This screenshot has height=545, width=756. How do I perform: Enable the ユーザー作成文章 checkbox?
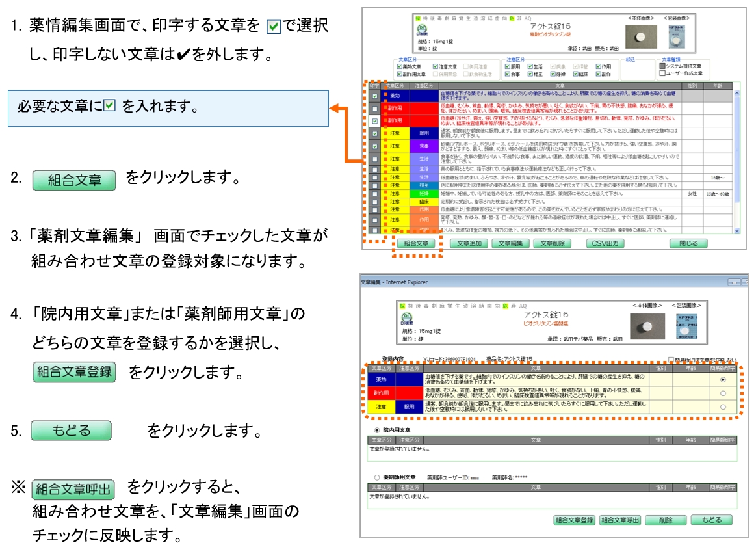pyautogui.click(x=664, y=73)
